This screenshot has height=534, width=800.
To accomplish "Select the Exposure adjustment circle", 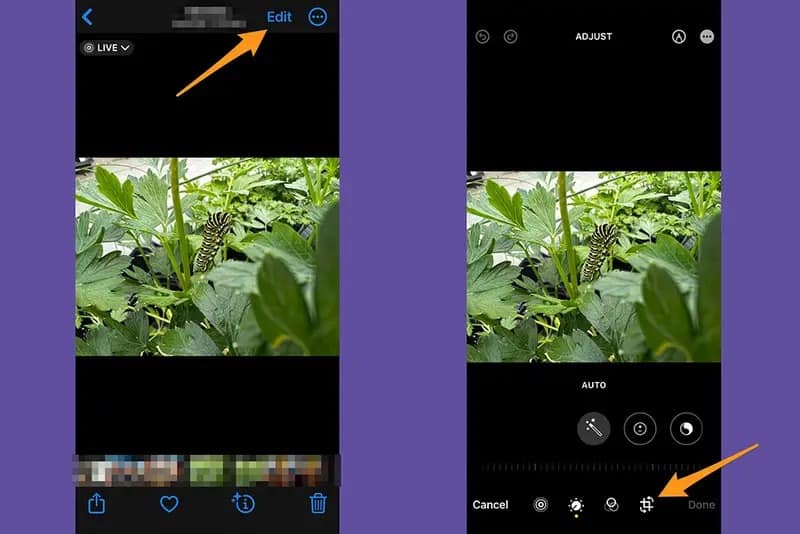I will [640, 429].
